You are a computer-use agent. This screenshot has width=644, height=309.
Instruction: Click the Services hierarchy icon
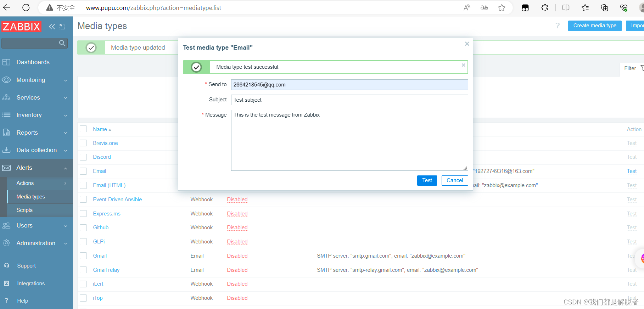[6, 97]
